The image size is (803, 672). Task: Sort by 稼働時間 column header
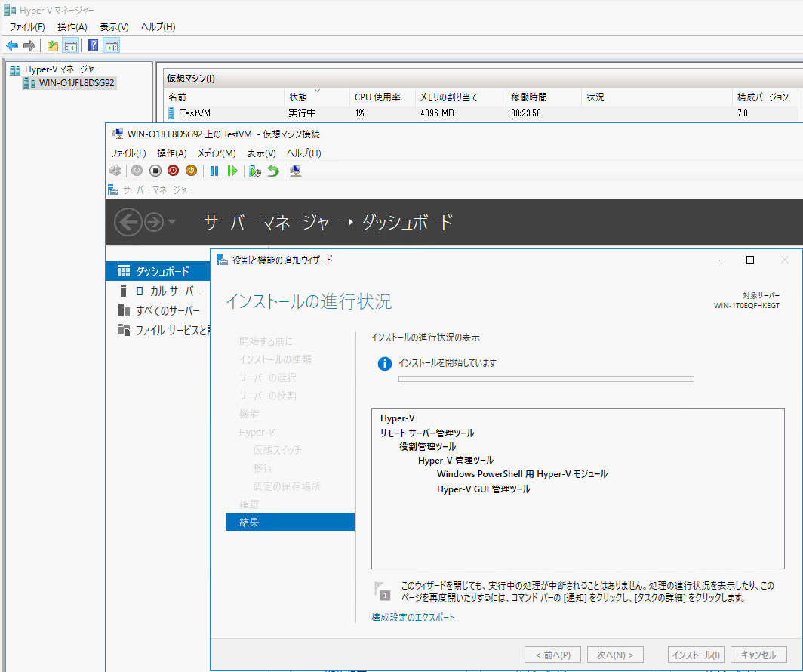(544, 97)
